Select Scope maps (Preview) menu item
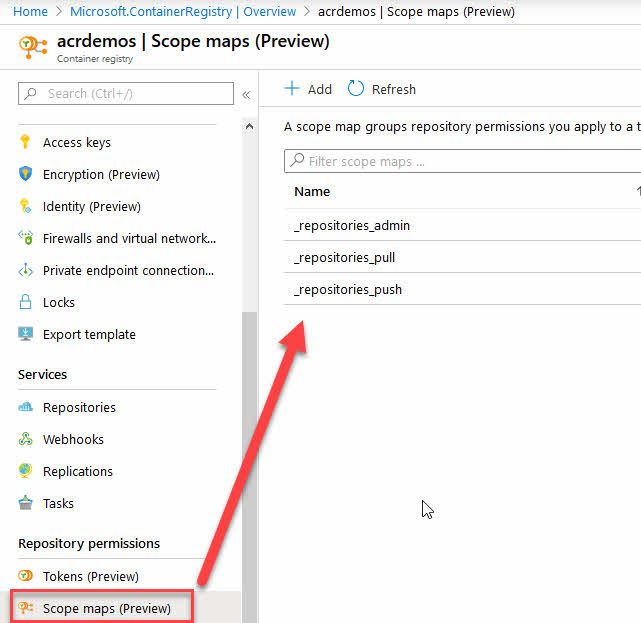The image size is (641, 623). tap(106, 608)
